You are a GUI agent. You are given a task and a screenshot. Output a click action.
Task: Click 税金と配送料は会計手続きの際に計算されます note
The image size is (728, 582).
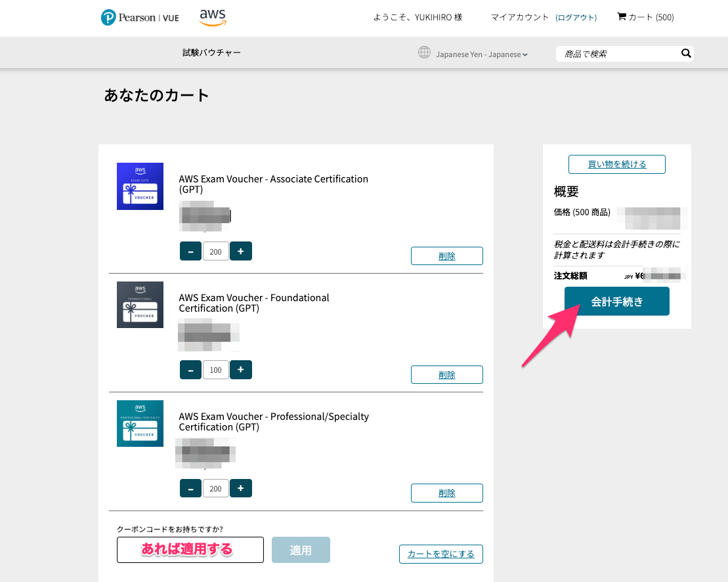point(616,250)
